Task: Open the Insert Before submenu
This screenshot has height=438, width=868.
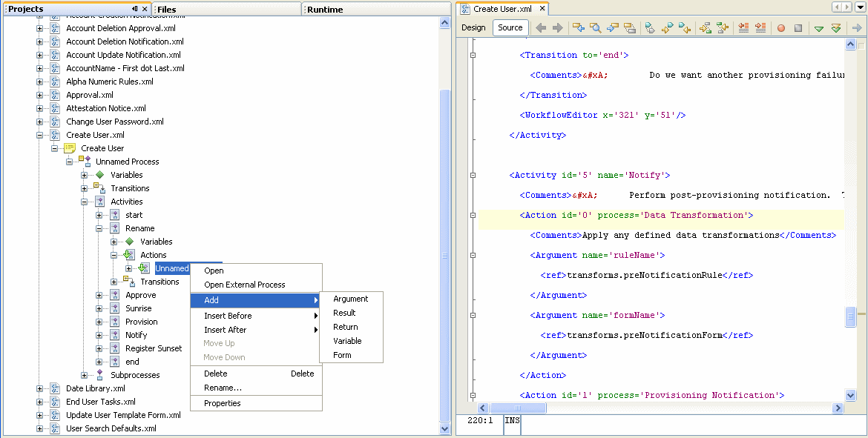Action: pyautogui.click(x=256, y=315)
